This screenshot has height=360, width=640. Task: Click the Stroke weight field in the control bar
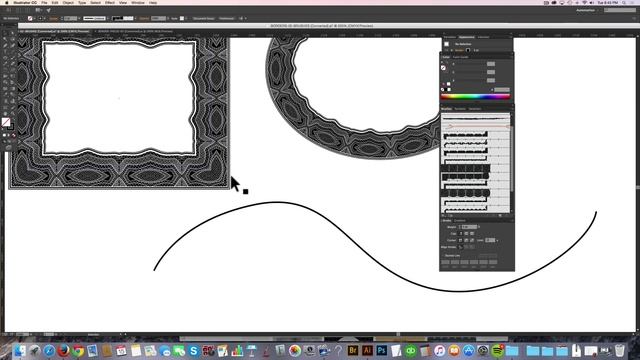pos(71,18)
